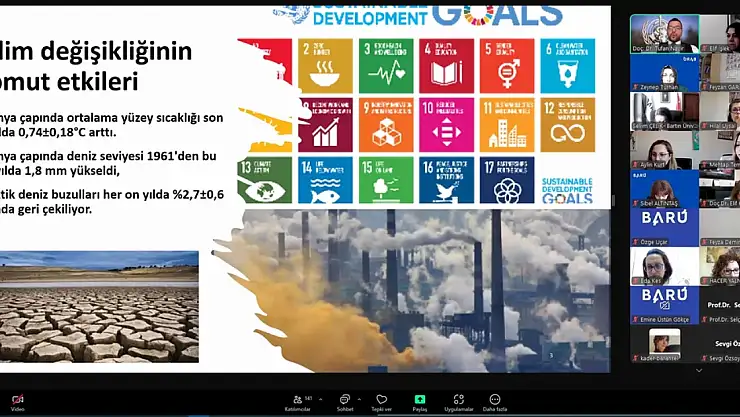Click SDG goal 16 blue peace square
This screenshot has width=740, height=417.
(x=446, y=180)
